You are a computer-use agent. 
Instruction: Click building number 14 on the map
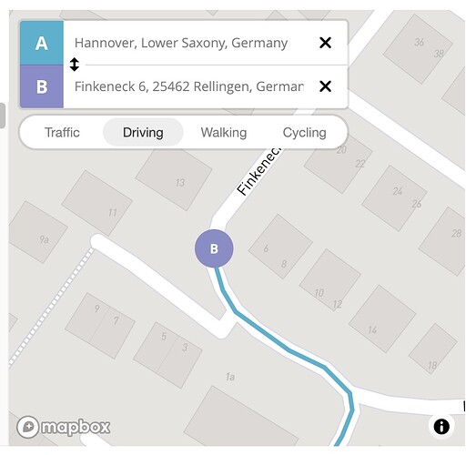pyautogui.click(x=382, y=318)
